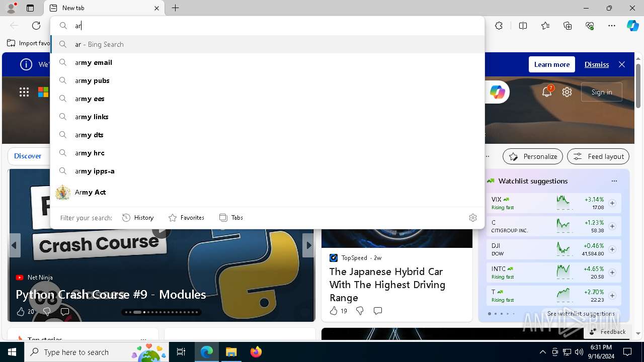Choose suggestion 'army ipps-a'
The height and width of the screenshot is (362, 644).
[x=268, y=171]
